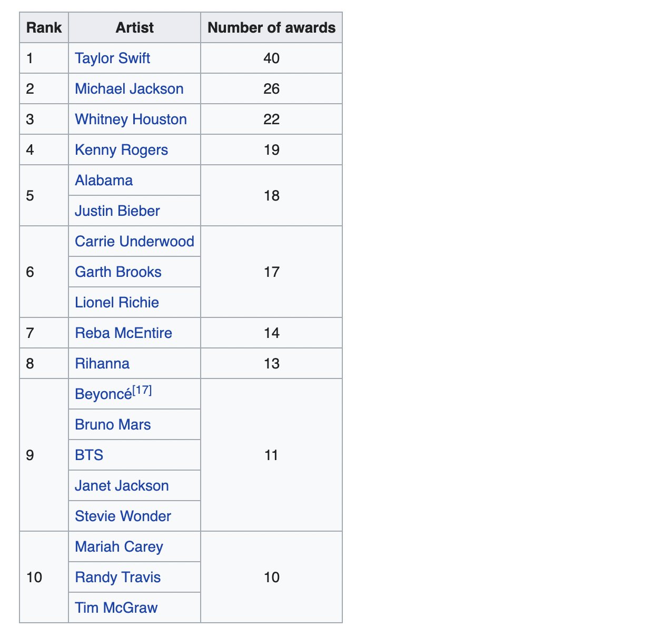Follow the Kenny Rogers link
672x638 pixels.
(121, 150)
